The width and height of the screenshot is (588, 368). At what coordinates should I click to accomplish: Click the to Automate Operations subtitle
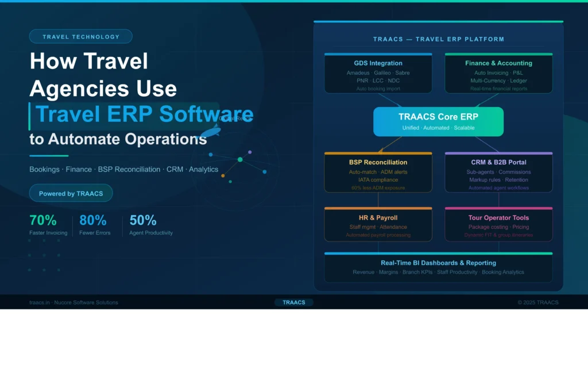click(x=118, y=139)
